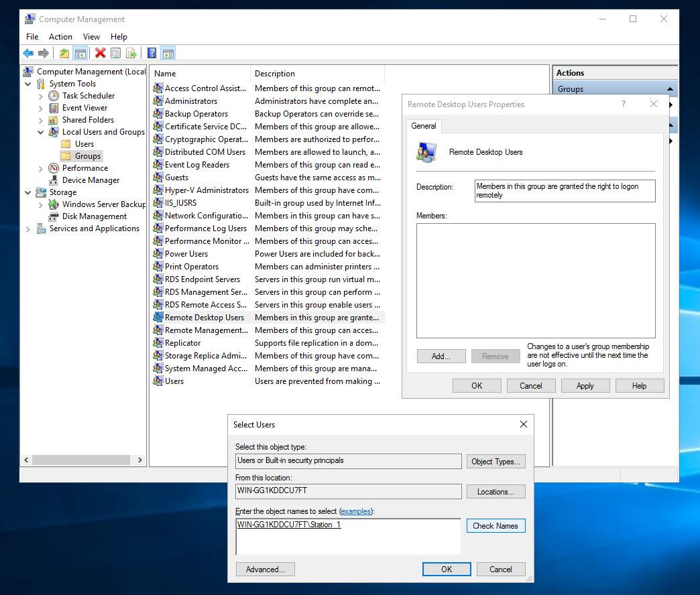Select Disk Management under Storage
Viewport: 700px width, 595px height.
tap(94, 216)
